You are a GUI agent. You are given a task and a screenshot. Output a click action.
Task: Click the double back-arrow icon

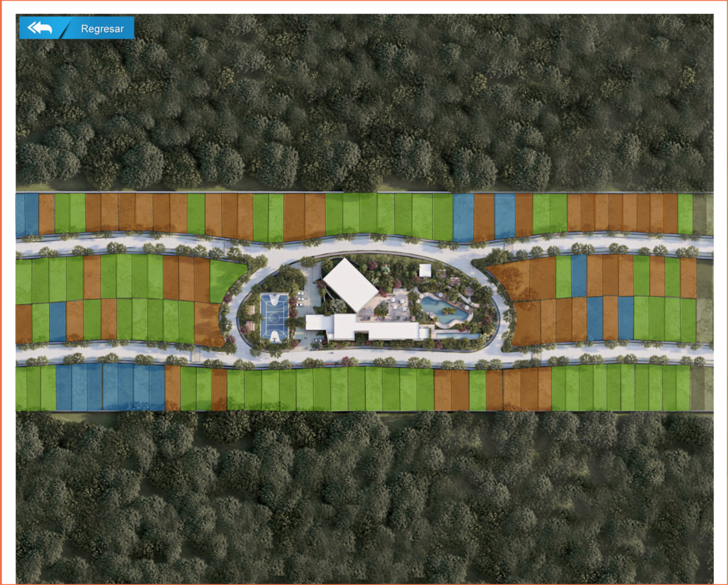pyautogui.click(x=40, y=28)
